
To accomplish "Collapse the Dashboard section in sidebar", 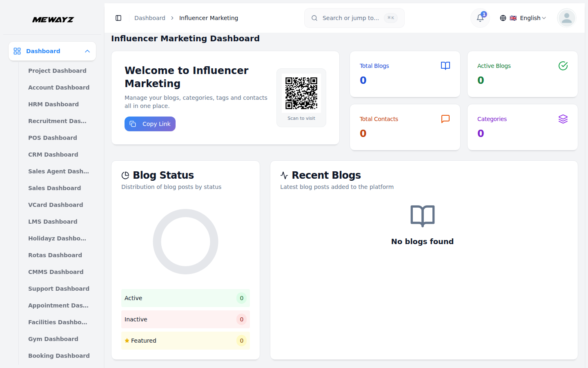I will coord(87,51).
